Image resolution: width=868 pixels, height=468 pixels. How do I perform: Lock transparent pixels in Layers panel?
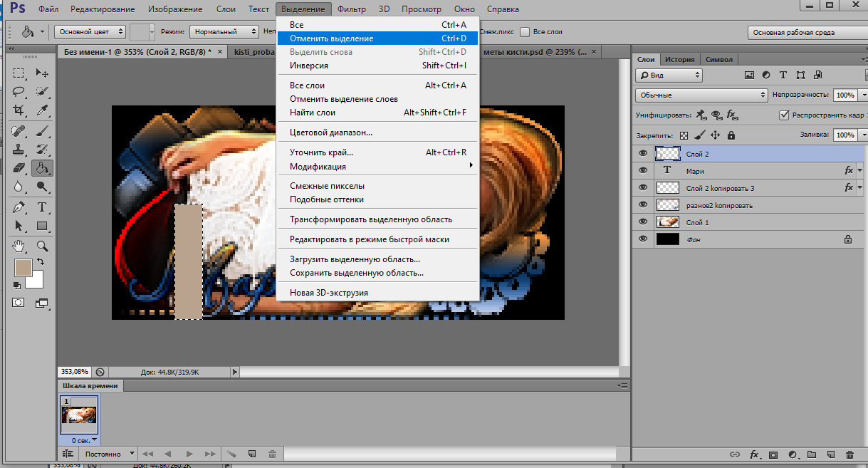pyautogui.click(x=684, y=135)
